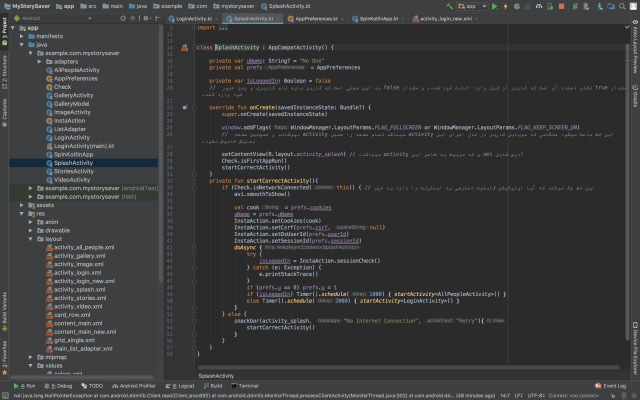Open the Logcat tool window

[180, 386]
